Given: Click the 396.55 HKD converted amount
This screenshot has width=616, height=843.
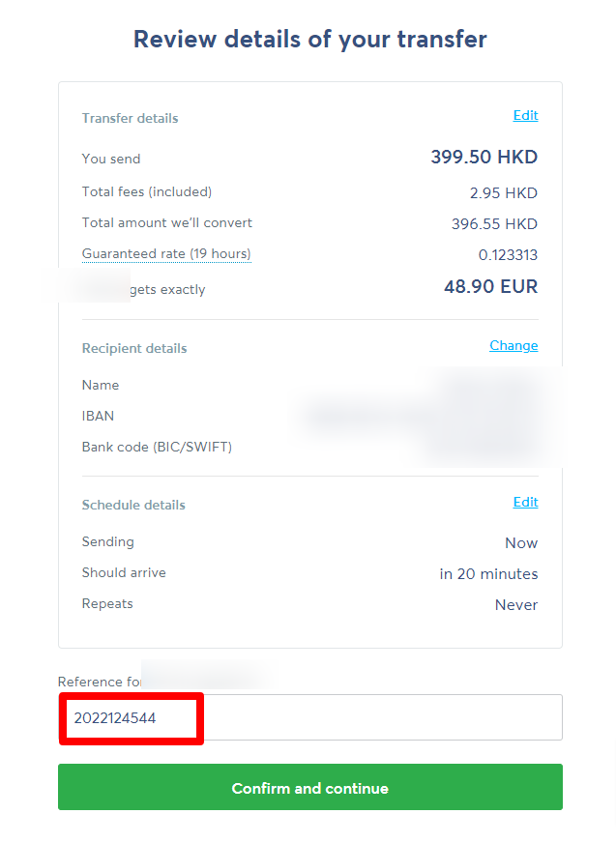Looking at the screenshot, I should pos(494,224).
